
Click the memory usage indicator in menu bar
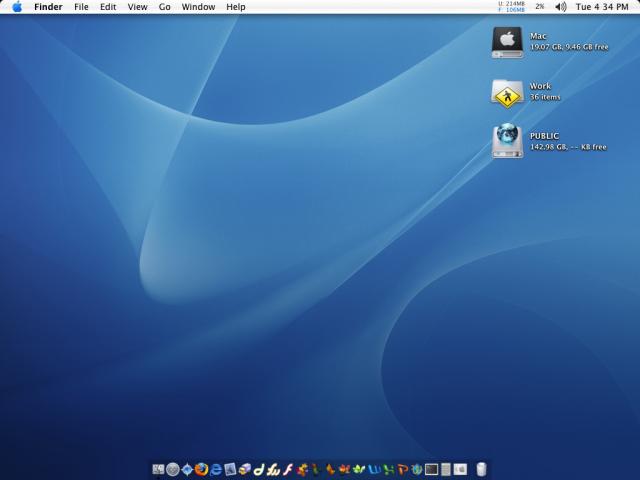[x=511, y=7]
